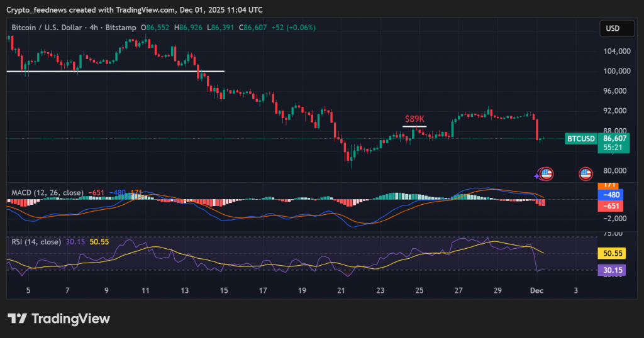
Task: Click the yellow 50.55 RSI axis tag
Action: click(612, 254)
